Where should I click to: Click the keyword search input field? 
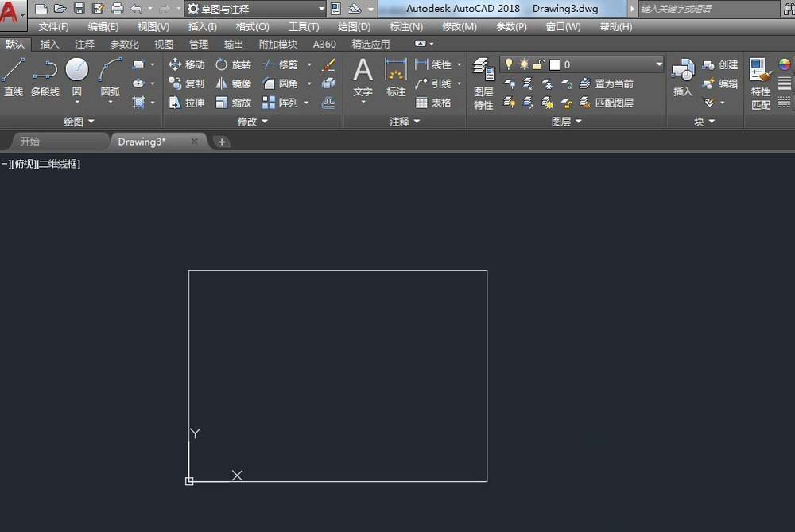[x=708, y=9]
